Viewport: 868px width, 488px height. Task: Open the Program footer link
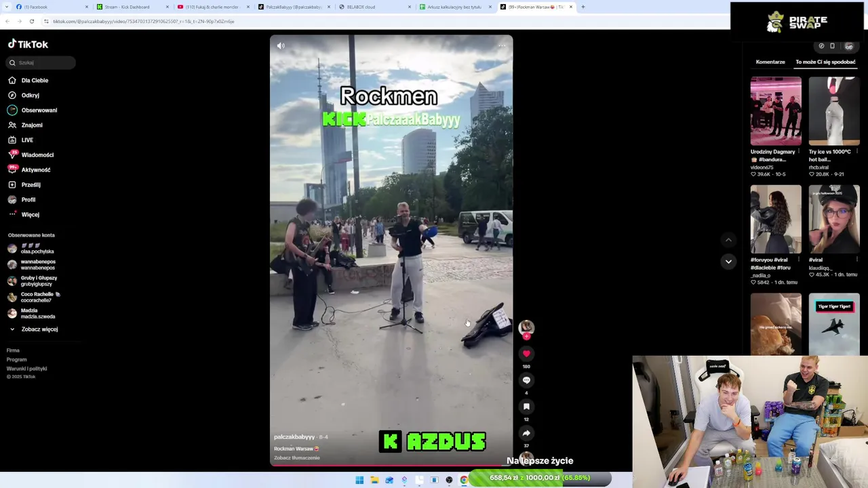pos(16,359)
